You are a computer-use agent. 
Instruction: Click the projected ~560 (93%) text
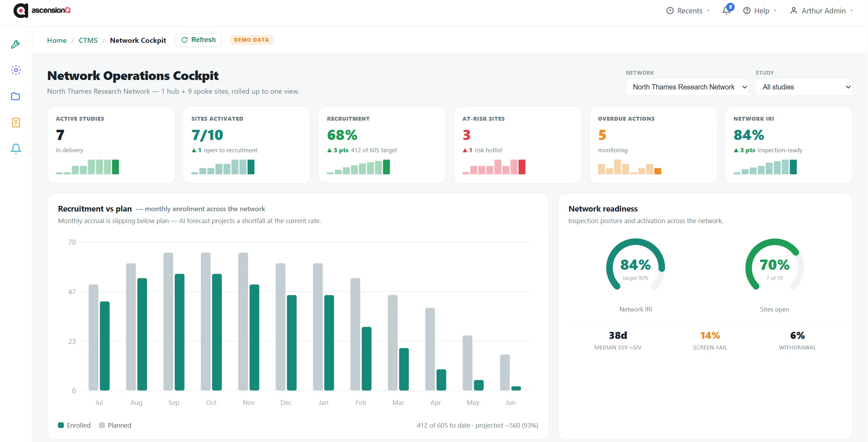[x=507, y=425]
